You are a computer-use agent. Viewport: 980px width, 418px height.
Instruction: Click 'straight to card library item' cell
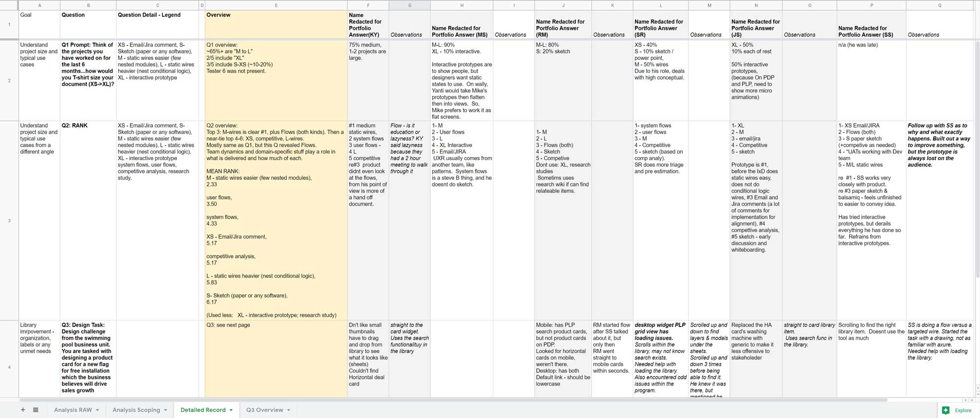pos(809,359)
